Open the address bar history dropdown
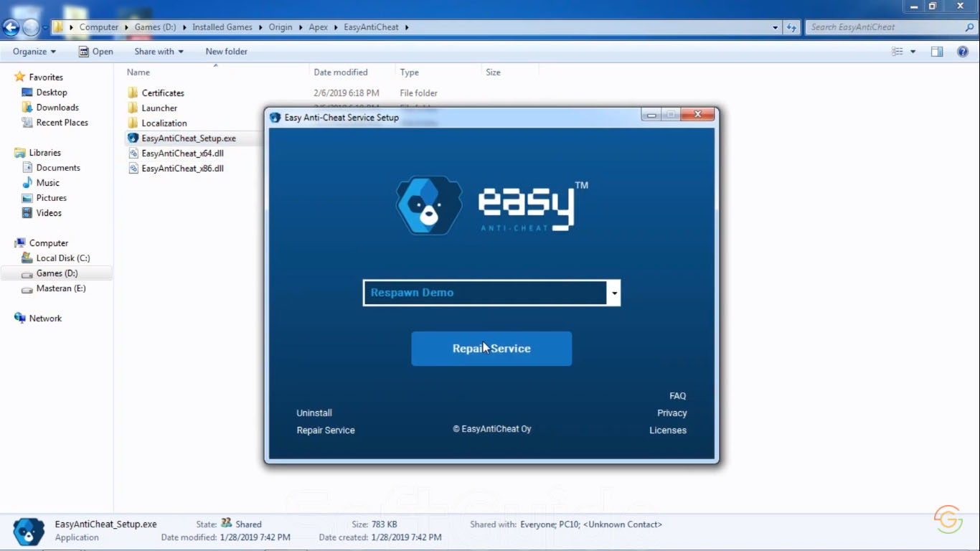Viewport: 980px width, 551px height. (776, 27)
